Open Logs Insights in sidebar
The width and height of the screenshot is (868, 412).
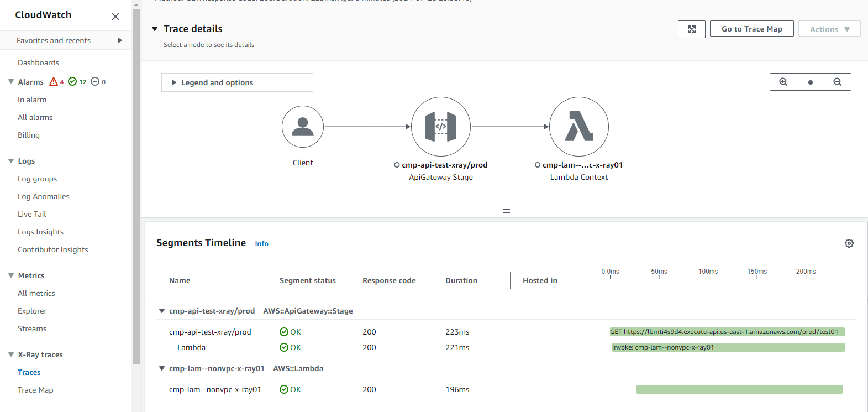click(x=40, y=232)
